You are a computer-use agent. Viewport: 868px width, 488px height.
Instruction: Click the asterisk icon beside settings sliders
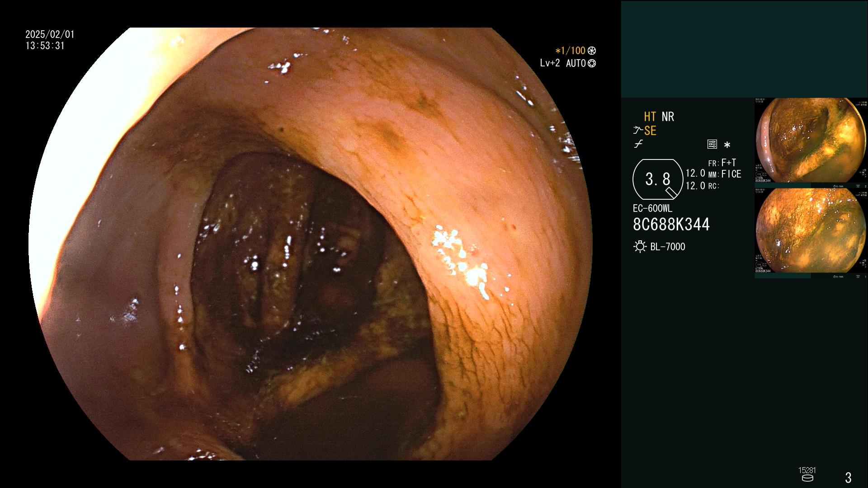727,145
